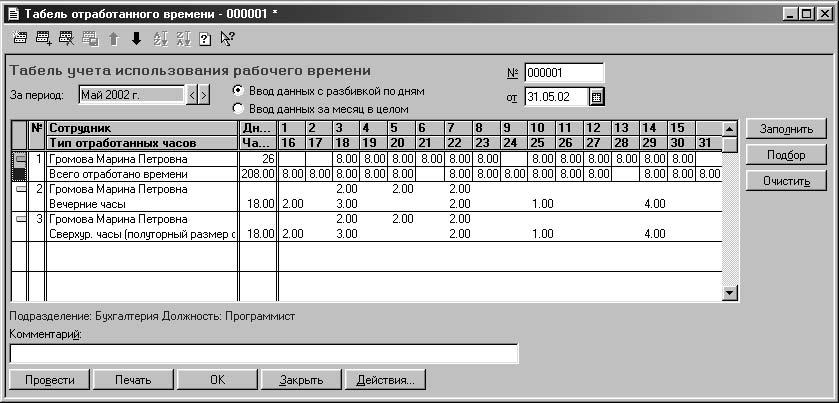Click the document icon in the title bar
This screenshot has height=403, width=839.
pos(13,14)
